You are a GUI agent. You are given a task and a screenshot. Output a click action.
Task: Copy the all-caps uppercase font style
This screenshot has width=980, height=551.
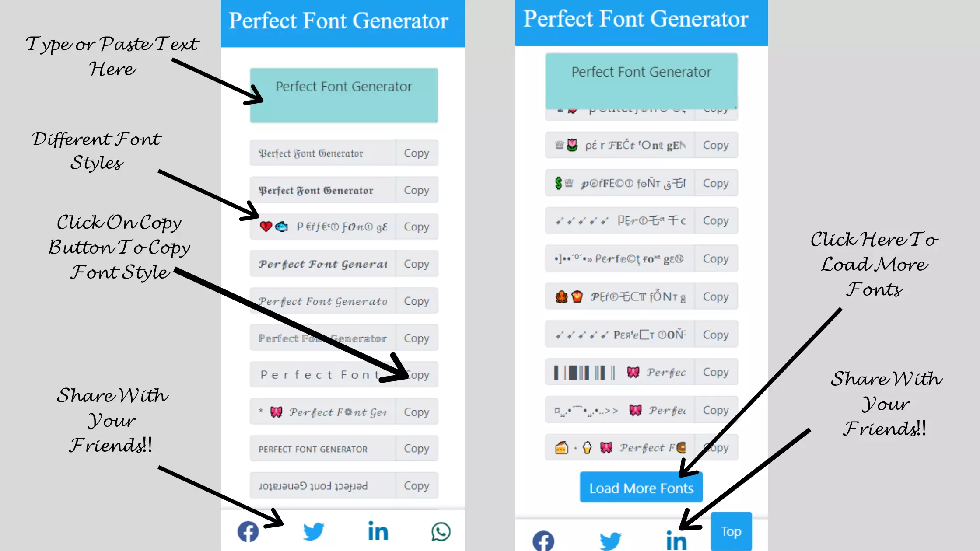[416, 448]
